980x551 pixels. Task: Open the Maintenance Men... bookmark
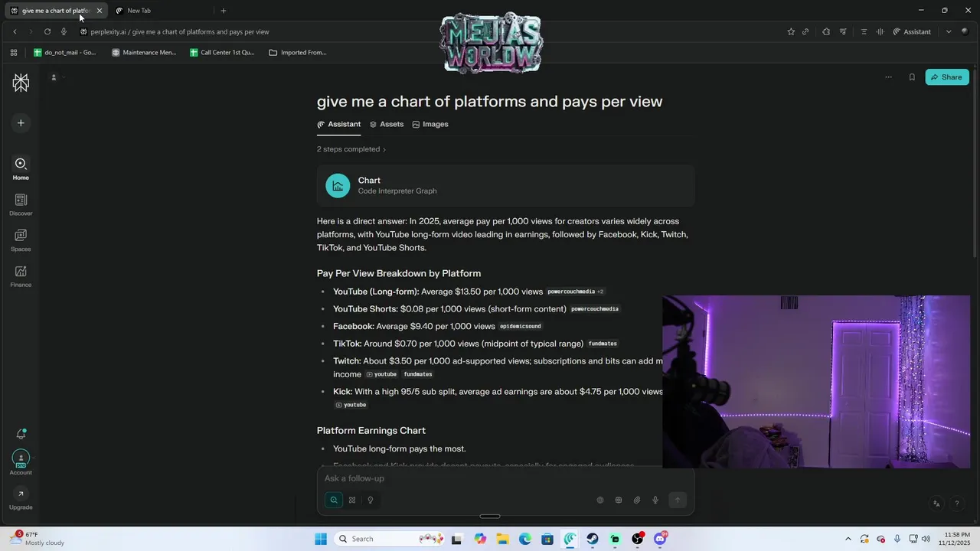pos(144,53)
